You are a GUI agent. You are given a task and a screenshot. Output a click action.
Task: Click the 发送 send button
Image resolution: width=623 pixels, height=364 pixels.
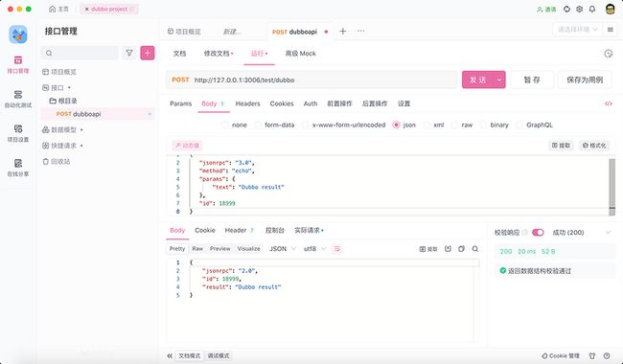pos(477,80)
